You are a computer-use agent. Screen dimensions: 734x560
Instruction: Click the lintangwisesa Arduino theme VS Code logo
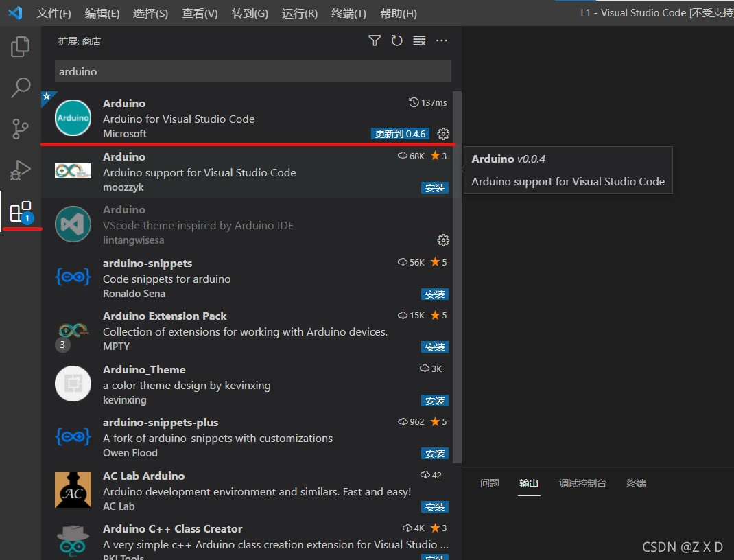click(x=73, y=224)
